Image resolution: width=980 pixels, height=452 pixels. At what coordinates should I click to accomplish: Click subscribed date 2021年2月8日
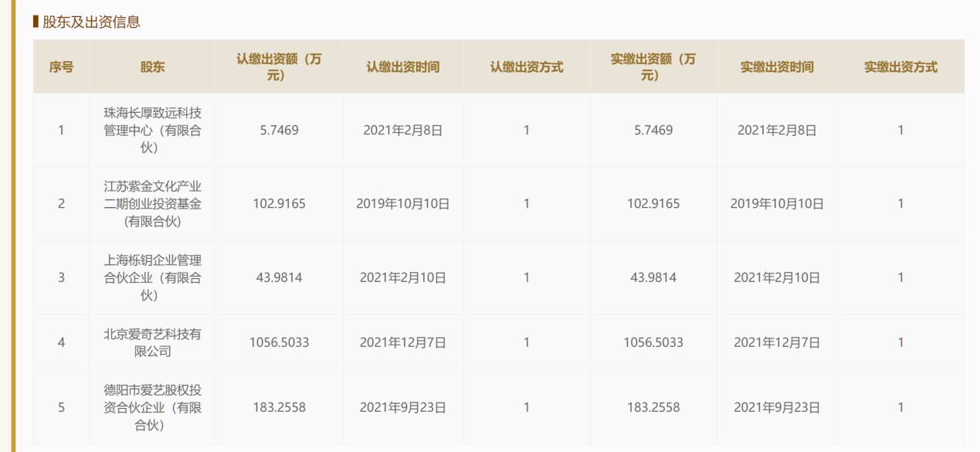tap(402, 130)
